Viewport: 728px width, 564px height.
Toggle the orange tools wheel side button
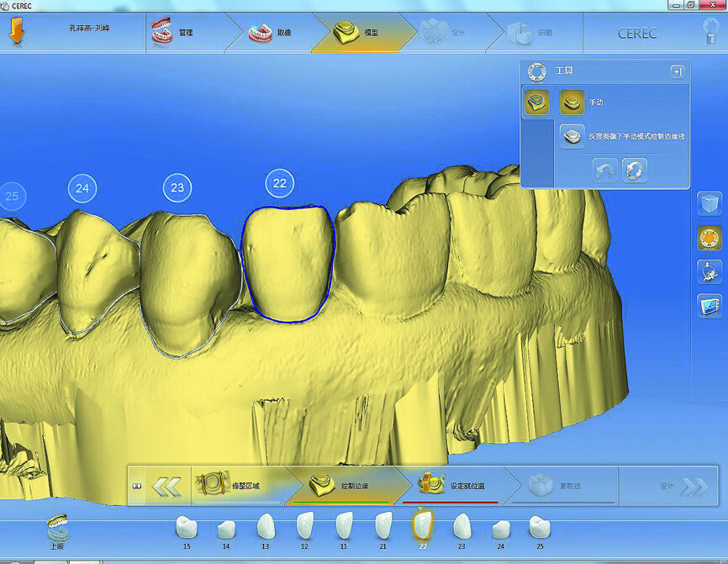click(x=710, y=238)
